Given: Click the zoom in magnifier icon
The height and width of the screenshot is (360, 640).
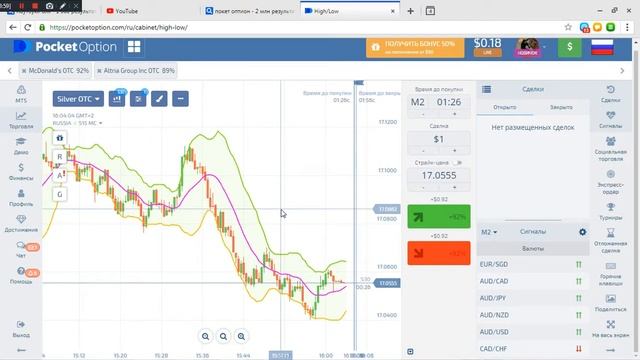Looking at the screenshot, I should pyautogui.click(x=241, y=336).
